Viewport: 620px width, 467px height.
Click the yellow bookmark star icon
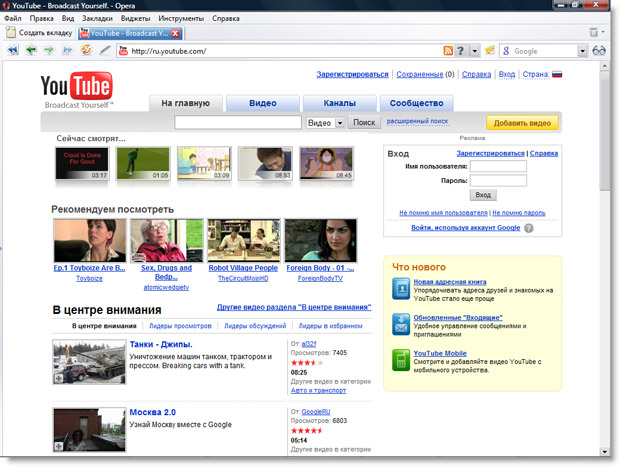coord(490,50)
